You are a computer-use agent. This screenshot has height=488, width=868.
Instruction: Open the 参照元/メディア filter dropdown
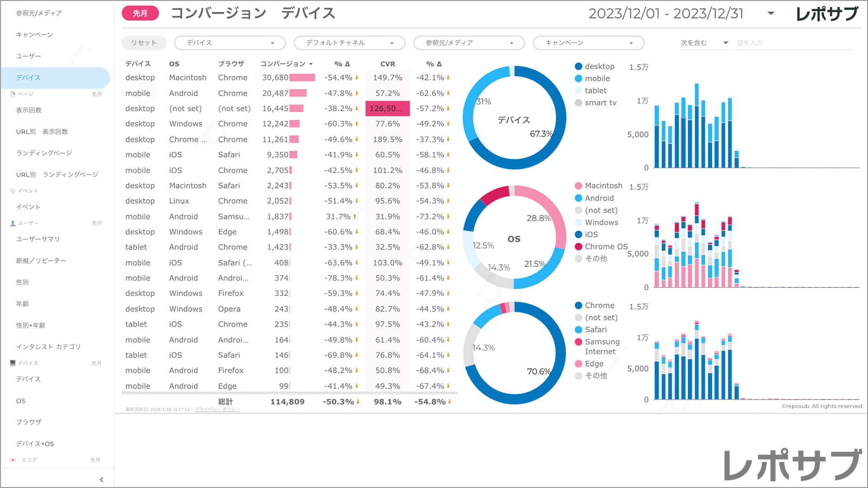pyautogui.click(x=469, y=43)
